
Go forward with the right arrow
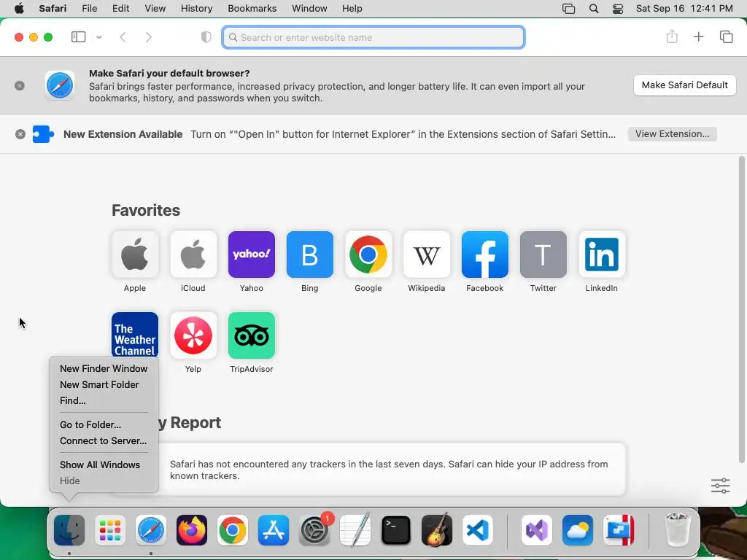pyautogui.click(x=149, y=37)
